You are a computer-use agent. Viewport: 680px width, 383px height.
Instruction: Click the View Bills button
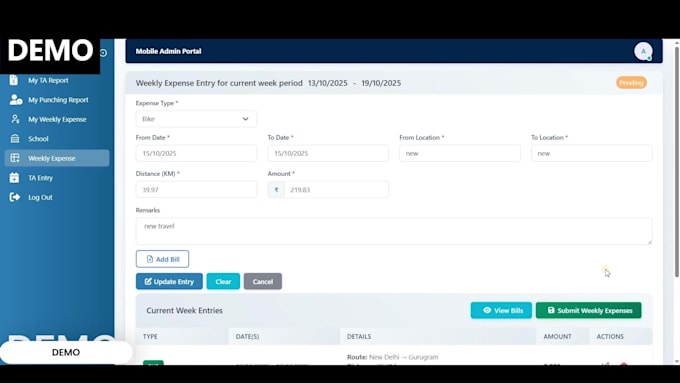(501, 311)
